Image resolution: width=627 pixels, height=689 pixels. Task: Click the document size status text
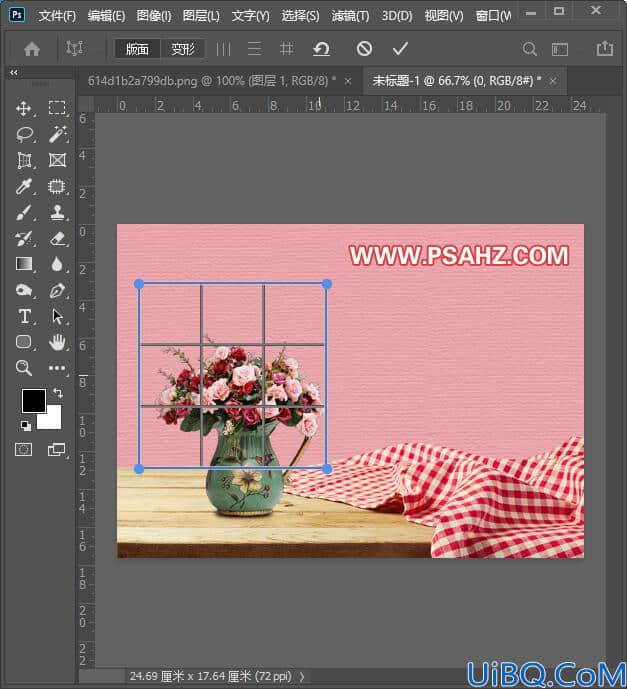pos(210,676)
